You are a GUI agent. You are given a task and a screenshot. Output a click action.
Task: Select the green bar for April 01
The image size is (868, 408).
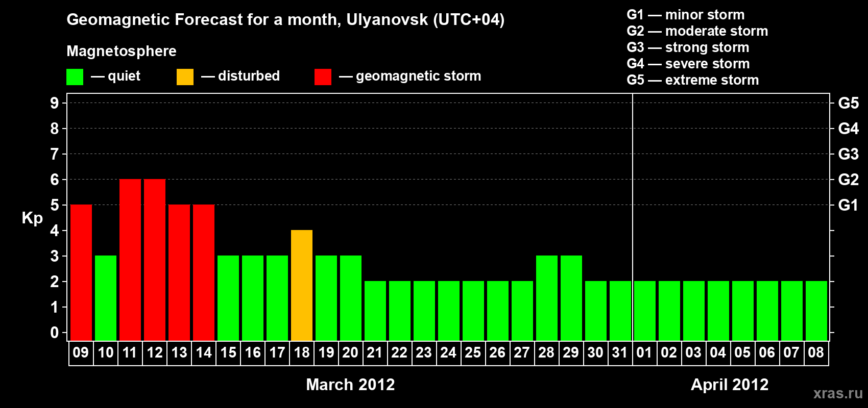(645, 311)
